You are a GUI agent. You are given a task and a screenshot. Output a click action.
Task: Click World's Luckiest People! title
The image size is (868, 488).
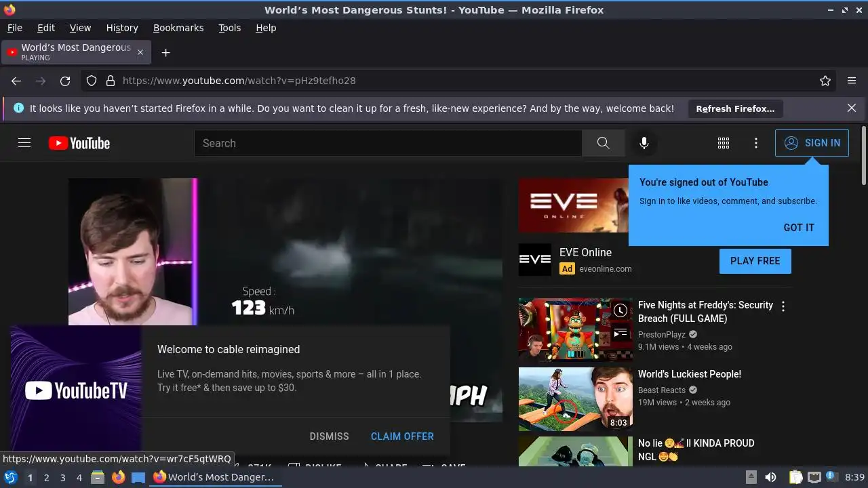pos(690,374)
